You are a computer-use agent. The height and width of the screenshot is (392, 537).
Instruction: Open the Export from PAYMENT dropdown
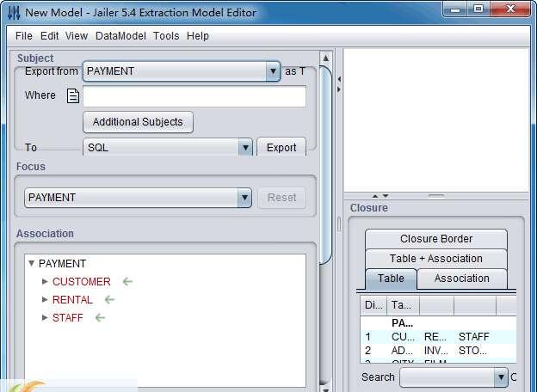(273, 71)
